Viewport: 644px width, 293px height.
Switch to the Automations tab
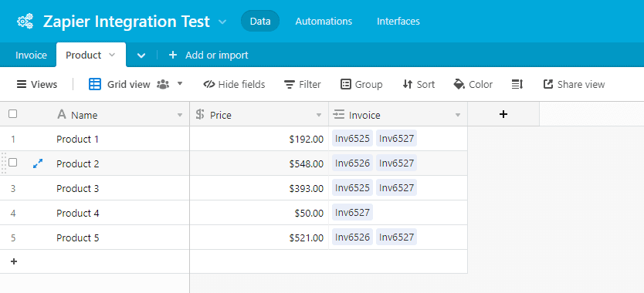pos(324,21)
